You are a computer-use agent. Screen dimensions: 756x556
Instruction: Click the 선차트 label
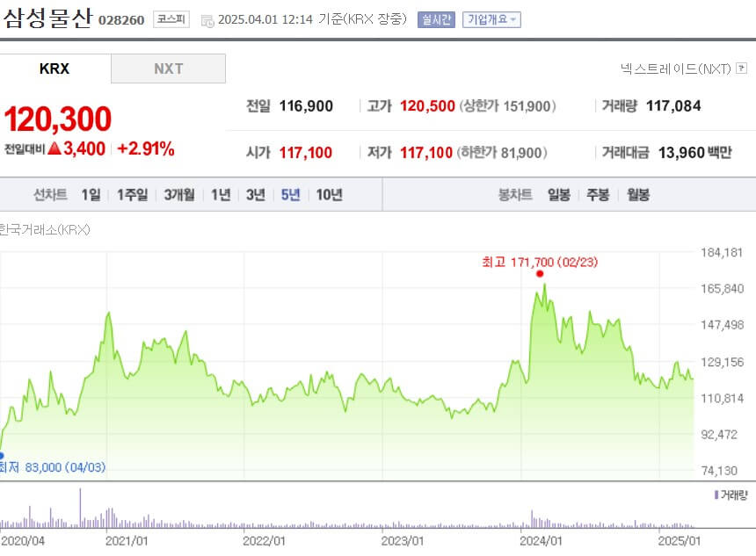click(50, 195)
